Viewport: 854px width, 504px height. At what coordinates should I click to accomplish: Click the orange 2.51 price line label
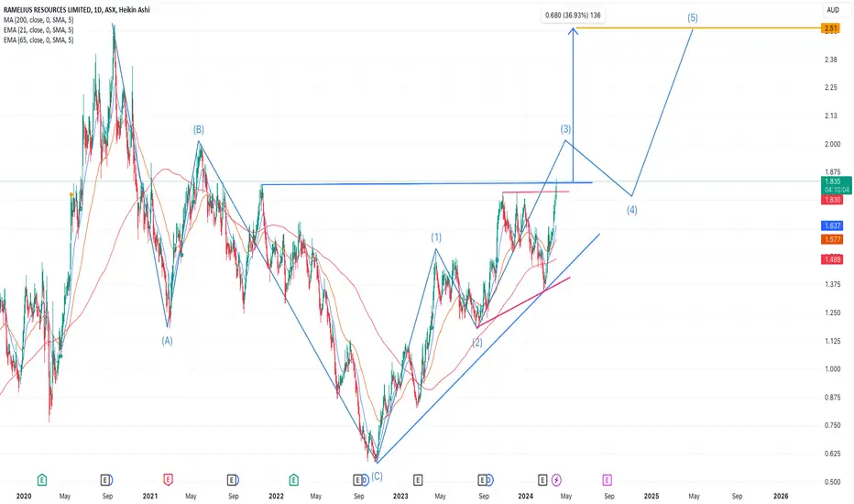click(831, 27)
